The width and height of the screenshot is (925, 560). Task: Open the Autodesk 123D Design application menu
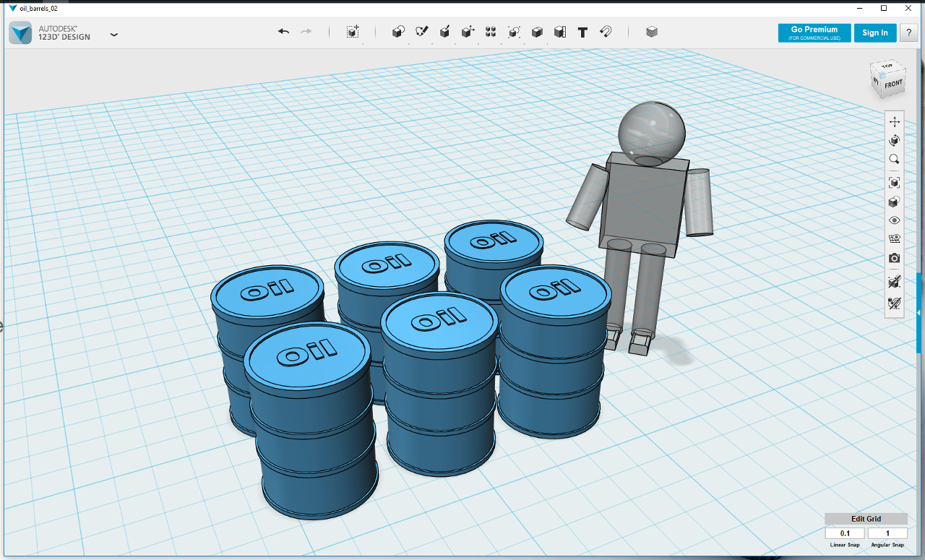(113, 33)
